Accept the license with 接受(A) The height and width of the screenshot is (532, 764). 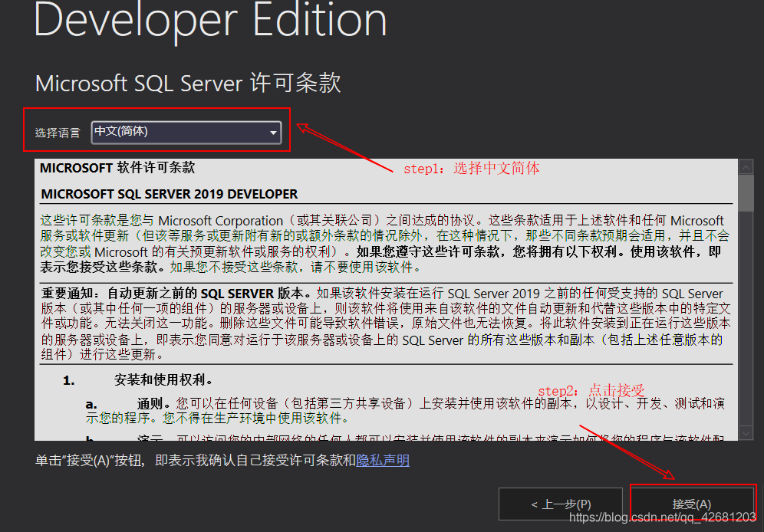pyautogui.click(x=691, y=504)
